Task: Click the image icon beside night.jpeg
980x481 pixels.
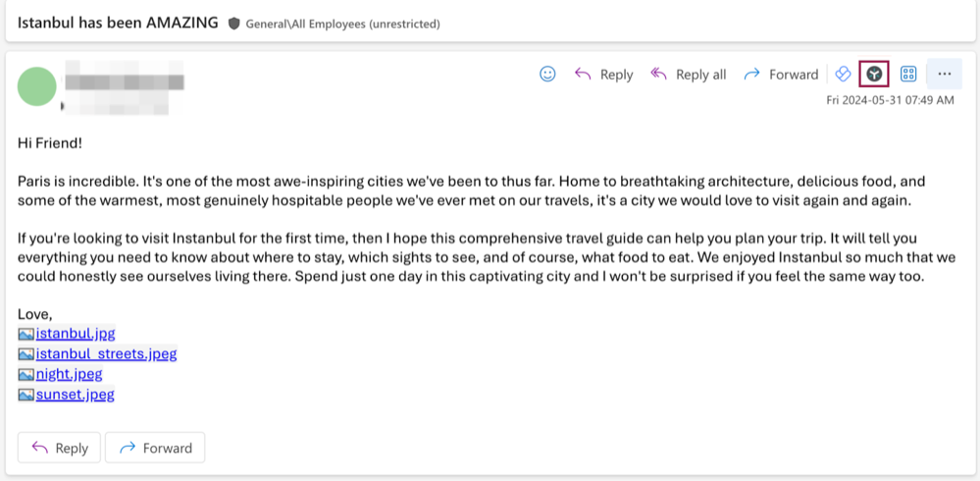Action: 26,374
